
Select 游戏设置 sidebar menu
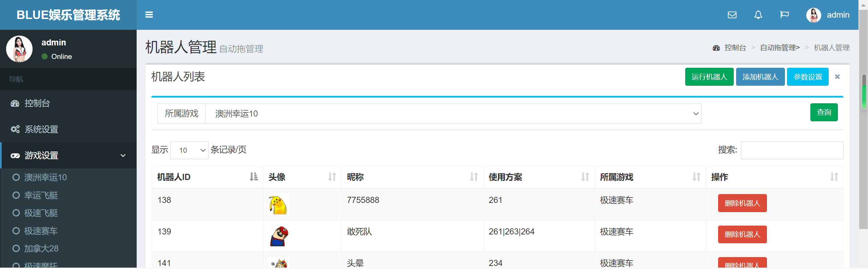(68, 156)
